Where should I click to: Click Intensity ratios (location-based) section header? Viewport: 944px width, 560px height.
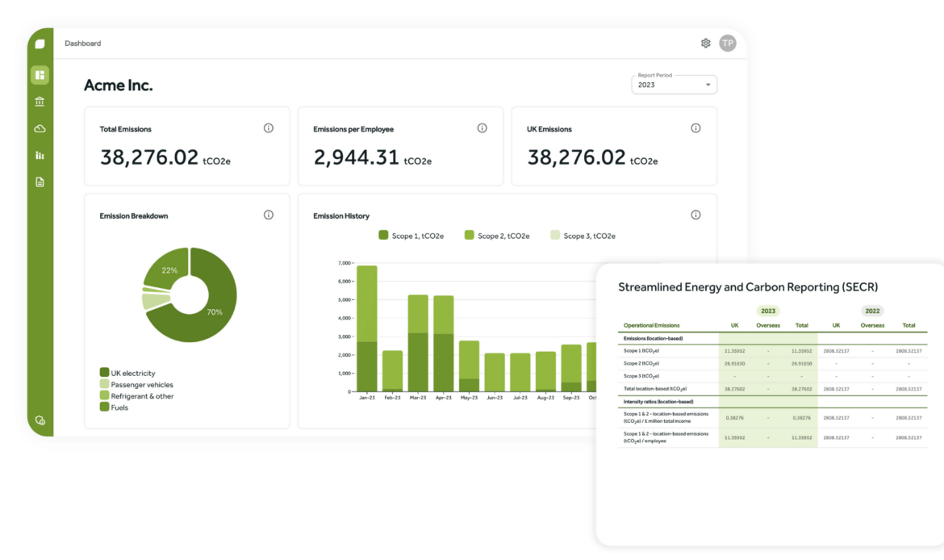pos(658,402)
